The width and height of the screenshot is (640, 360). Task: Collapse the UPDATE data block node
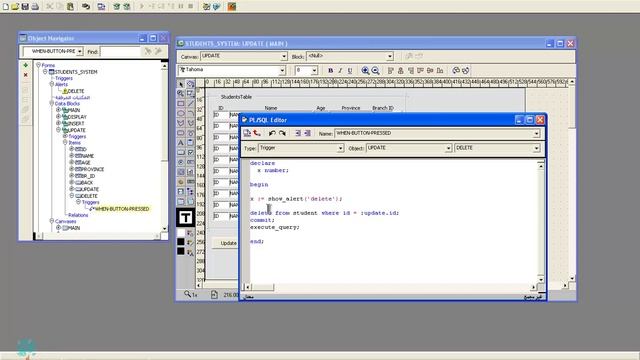click(x=58, y=129)
